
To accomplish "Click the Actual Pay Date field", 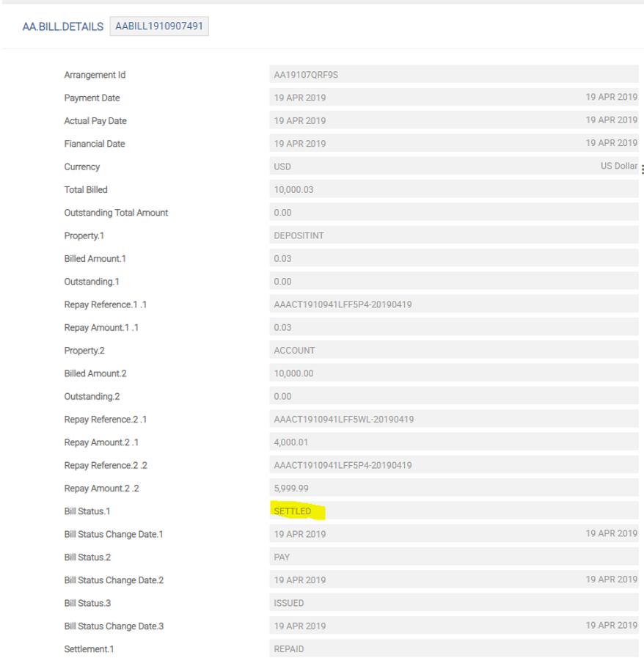I will pyautogui.click(x=453, y=120).
